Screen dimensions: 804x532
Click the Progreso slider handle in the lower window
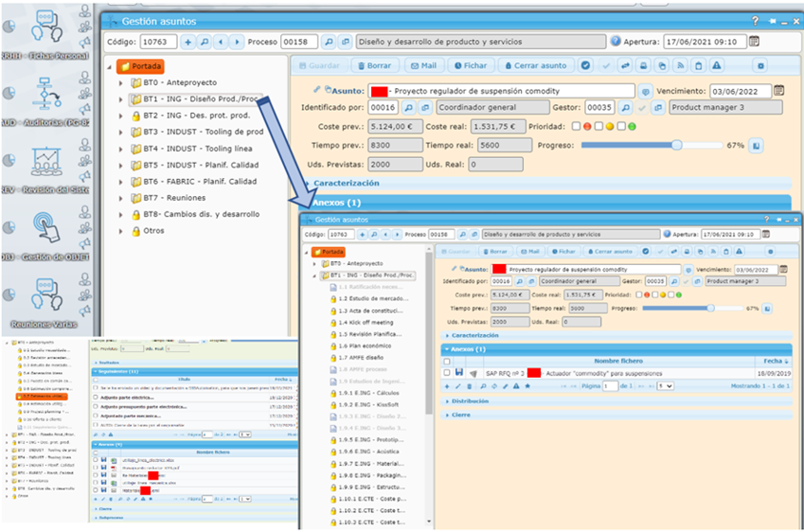tap(710, 309)
